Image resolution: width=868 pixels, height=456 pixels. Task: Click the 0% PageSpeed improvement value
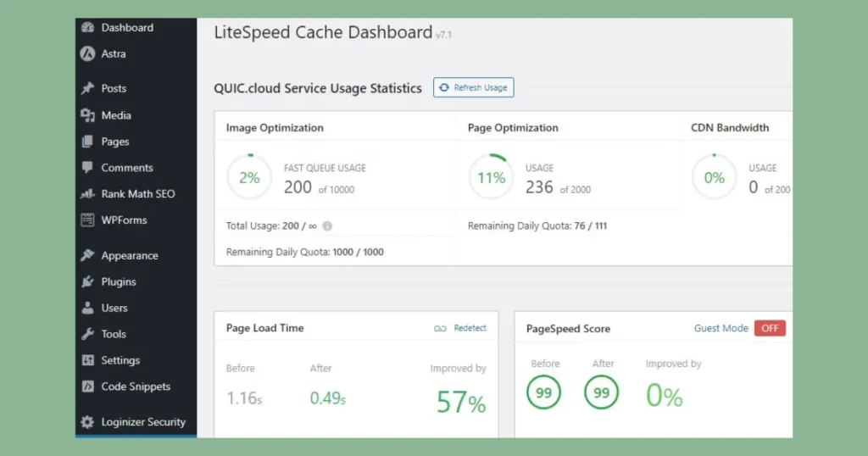pos(665,396)
